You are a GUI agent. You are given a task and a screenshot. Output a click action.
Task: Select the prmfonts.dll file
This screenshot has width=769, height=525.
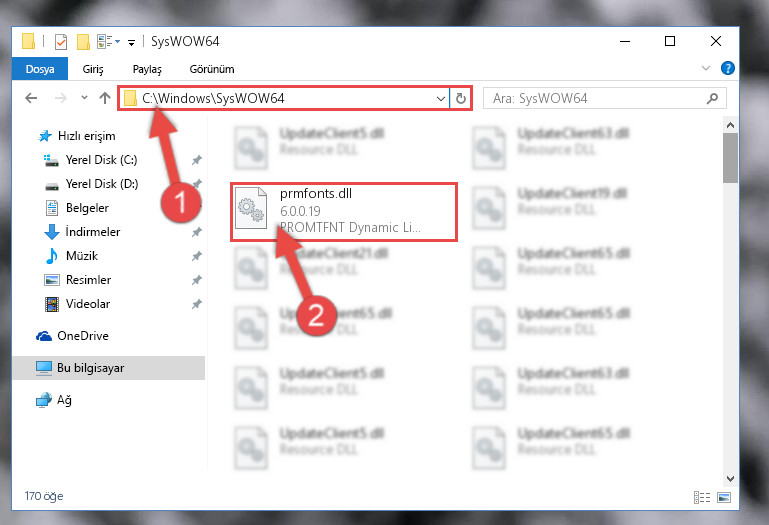(344, 212)
